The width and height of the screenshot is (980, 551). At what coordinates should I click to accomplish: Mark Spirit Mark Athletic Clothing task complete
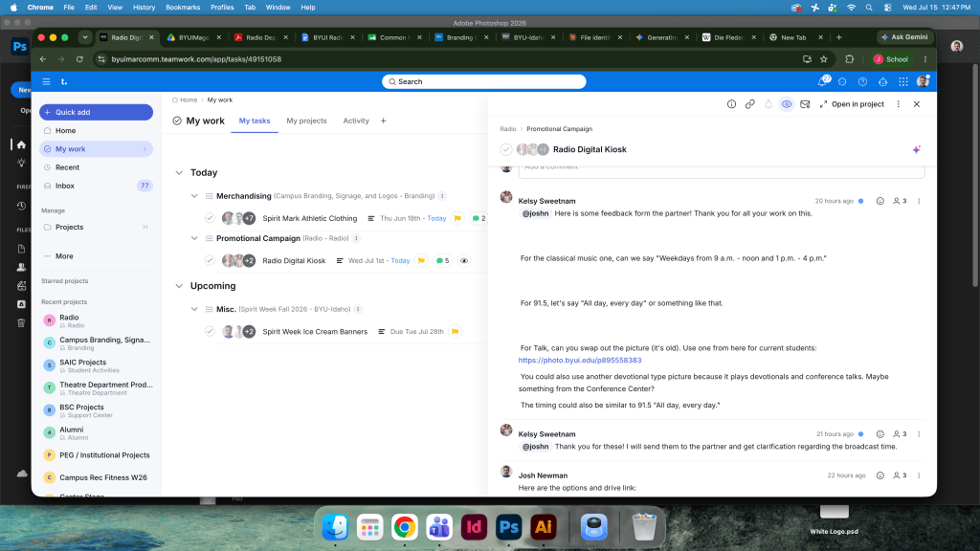[x=210, y=218]
